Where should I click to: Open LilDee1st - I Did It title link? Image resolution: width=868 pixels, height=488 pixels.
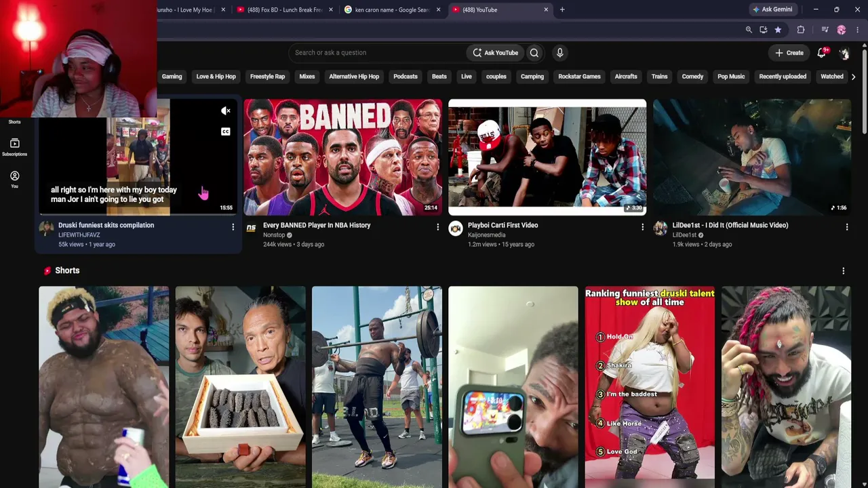click(x=730, y=225)
